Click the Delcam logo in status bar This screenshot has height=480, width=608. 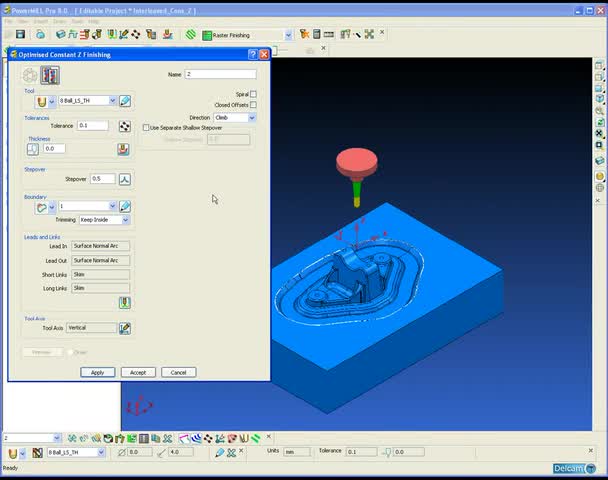(574, 468)
